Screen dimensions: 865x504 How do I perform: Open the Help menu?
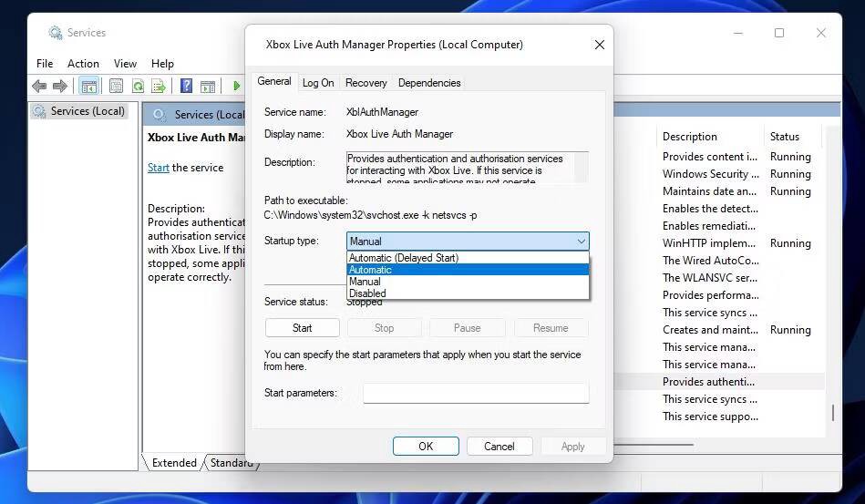click(162, 64)
